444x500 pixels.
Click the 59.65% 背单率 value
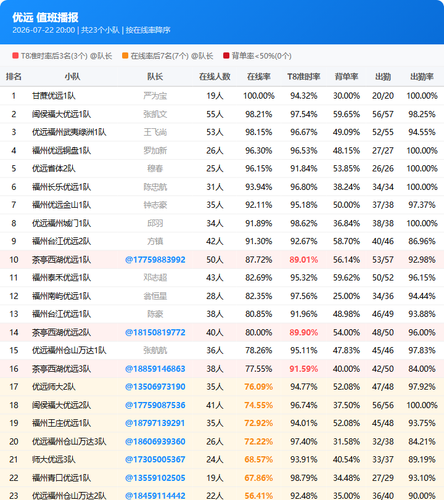pos(346,114)
